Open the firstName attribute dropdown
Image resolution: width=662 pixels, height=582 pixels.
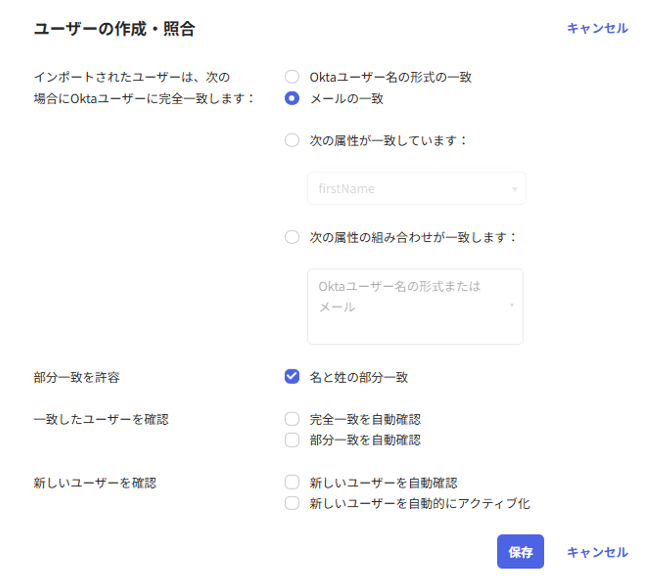[415, 188]
